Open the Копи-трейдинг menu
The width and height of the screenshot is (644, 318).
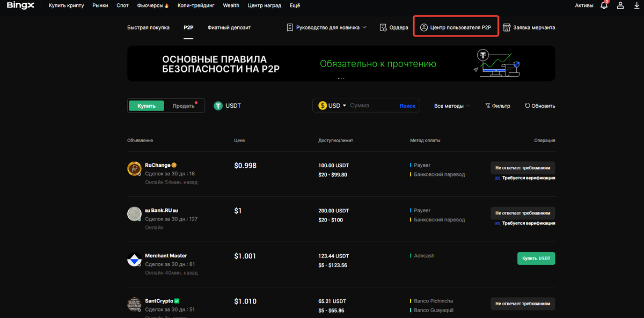coord(196,5)
